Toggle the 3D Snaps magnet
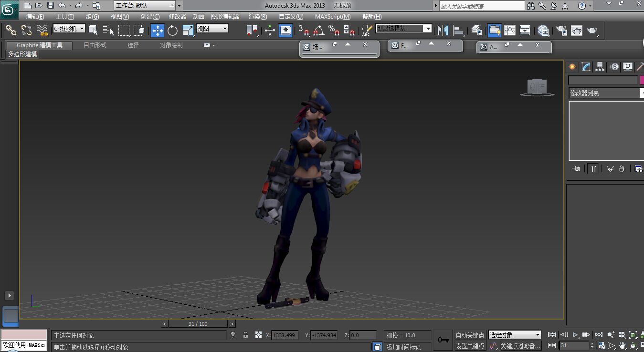The width and height of the screenshot is (644, 352). coord(304,31)
